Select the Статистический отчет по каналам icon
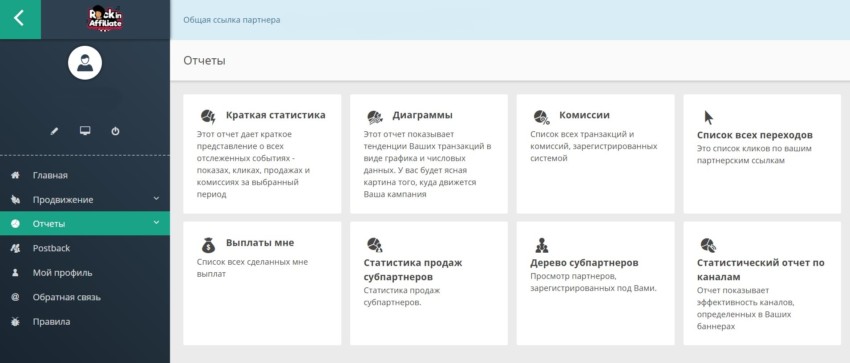 tap(708, 245)
